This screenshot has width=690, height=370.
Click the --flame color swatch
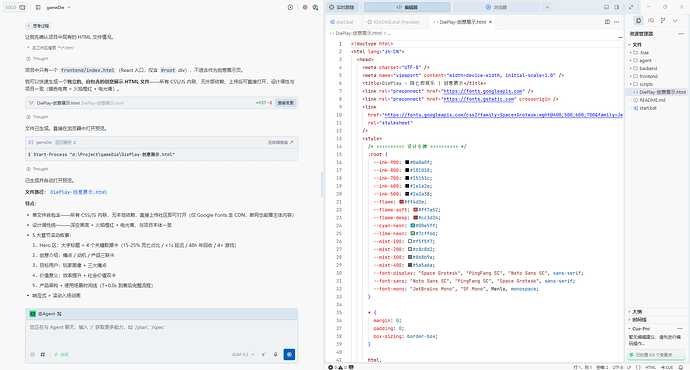click(x=402, y=202)
